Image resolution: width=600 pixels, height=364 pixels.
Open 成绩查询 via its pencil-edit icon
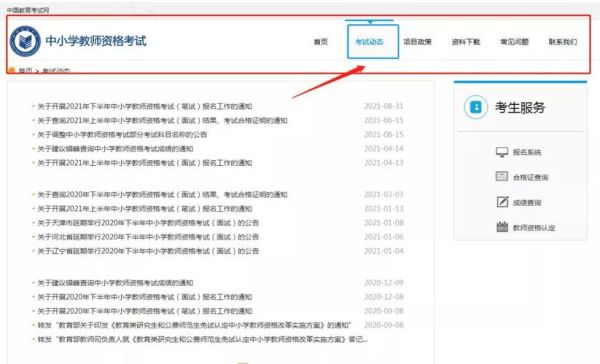click(502, 202)
